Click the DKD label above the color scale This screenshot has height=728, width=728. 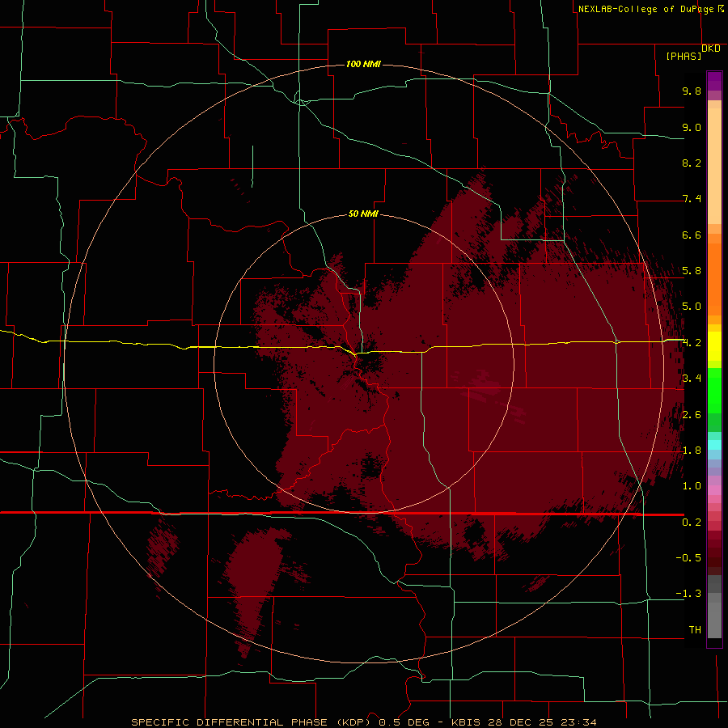click(711, 49)
